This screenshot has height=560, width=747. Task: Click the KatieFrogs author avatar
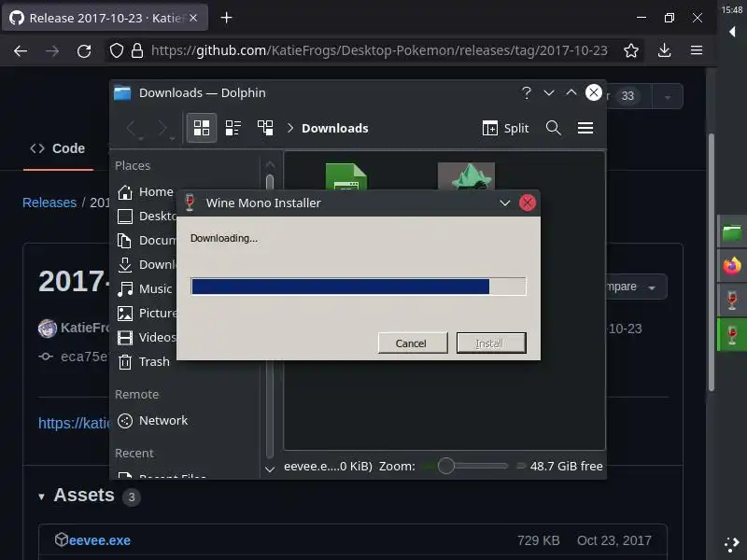(48, 329)
